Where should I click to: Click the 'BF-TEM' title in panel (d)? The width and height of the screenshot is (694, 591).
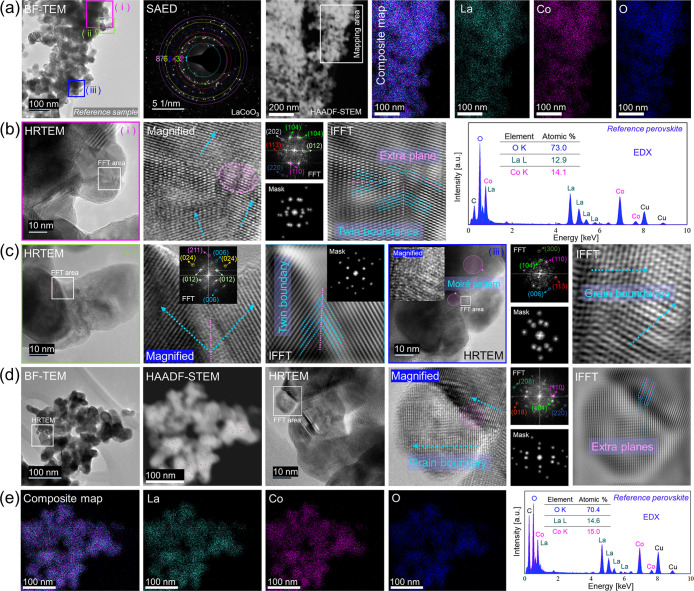pyautogui.click(x=45, y=376)
